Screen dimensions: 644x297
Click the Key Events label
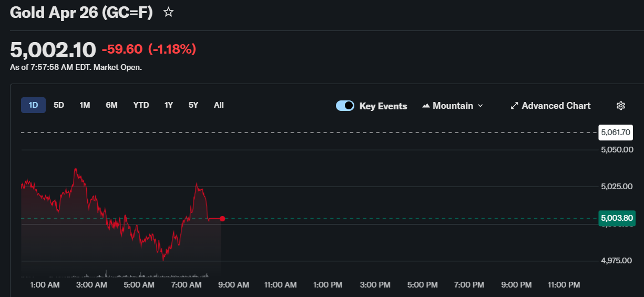tap(383, 106)
